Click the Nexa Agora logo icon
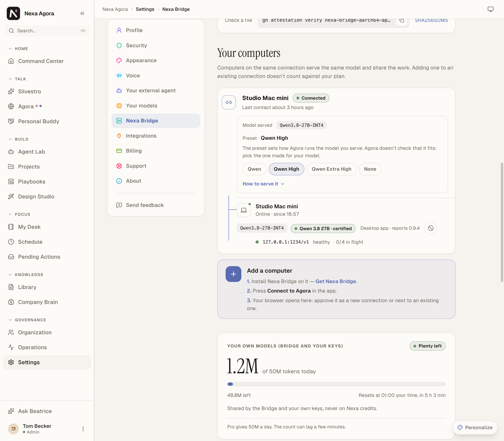 (13, 13)
